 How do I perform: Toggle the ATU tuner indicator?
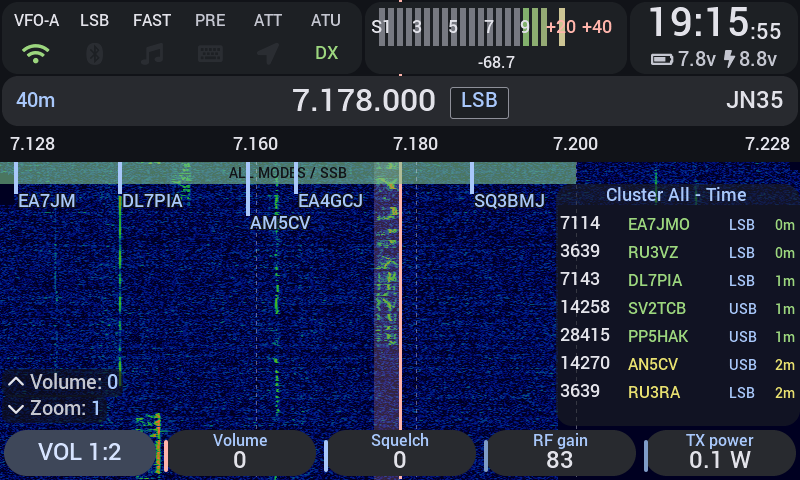pyautogui.click(x=326, y=20)
